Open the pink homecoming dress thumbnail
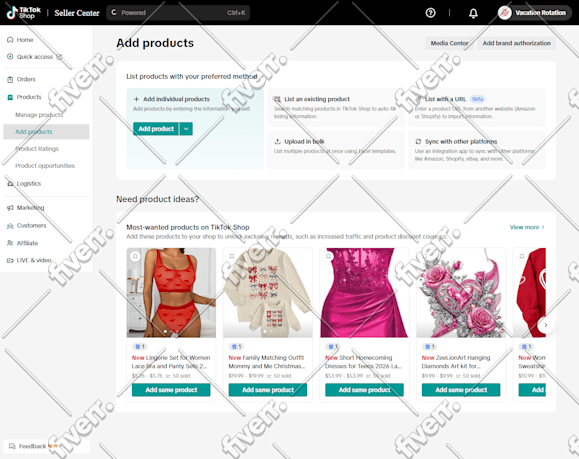The image size is (579, 459). [364, 292]
